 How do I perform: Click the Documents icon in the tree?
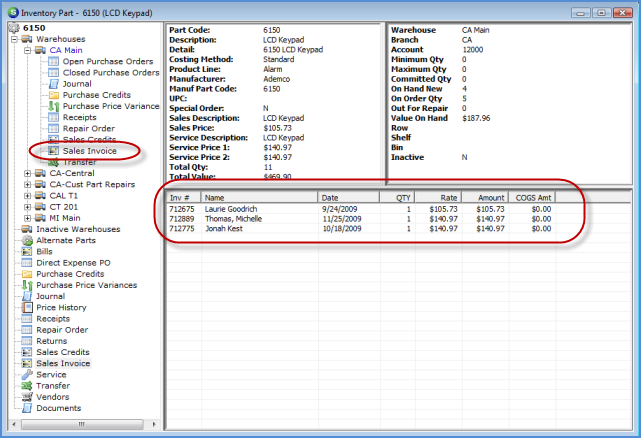click(x=27, y=408)
